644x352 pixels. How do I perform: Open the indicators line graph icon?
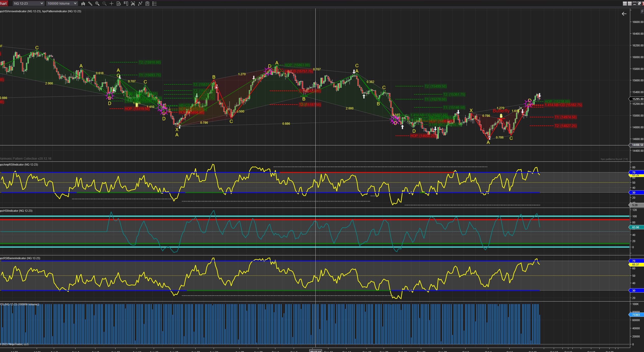click(140, 4)
